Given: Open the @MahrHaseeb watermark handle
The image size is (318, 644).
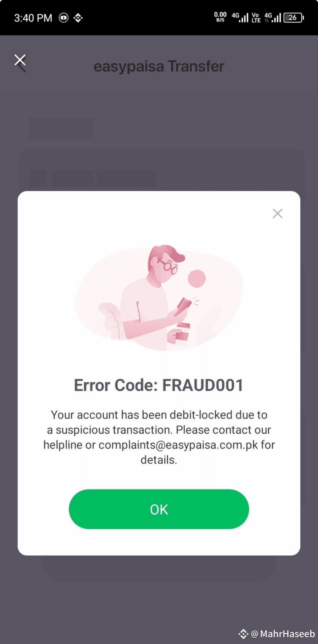Looking at the screenshot, I should [283, 634].
